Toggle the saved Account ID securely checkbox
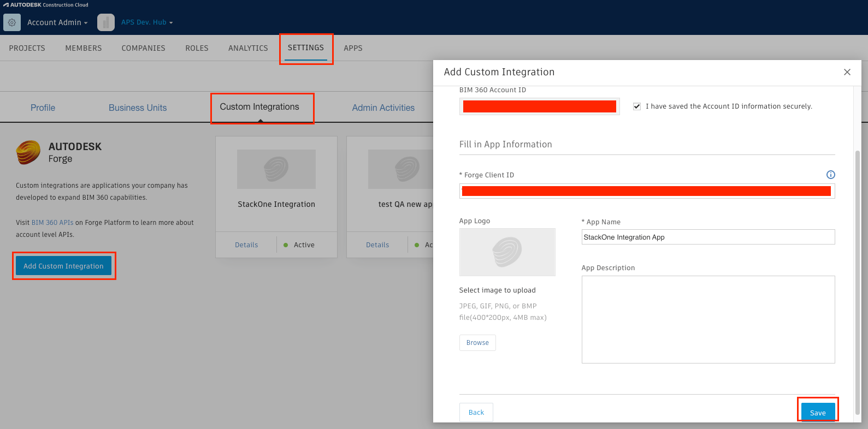Screen dimensions: 868x429 pos(637,106)
